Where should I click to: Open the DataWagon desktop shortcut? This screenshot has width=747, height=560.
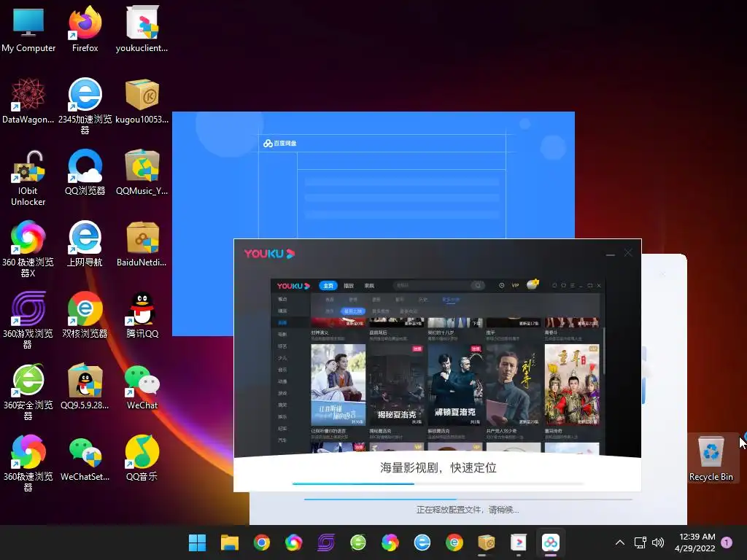(28, 101)
